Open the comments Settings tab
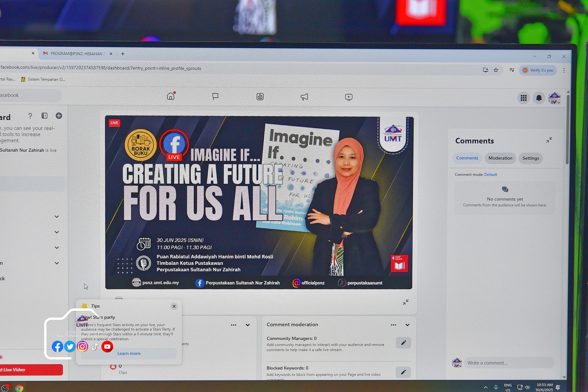 (531, 158)
